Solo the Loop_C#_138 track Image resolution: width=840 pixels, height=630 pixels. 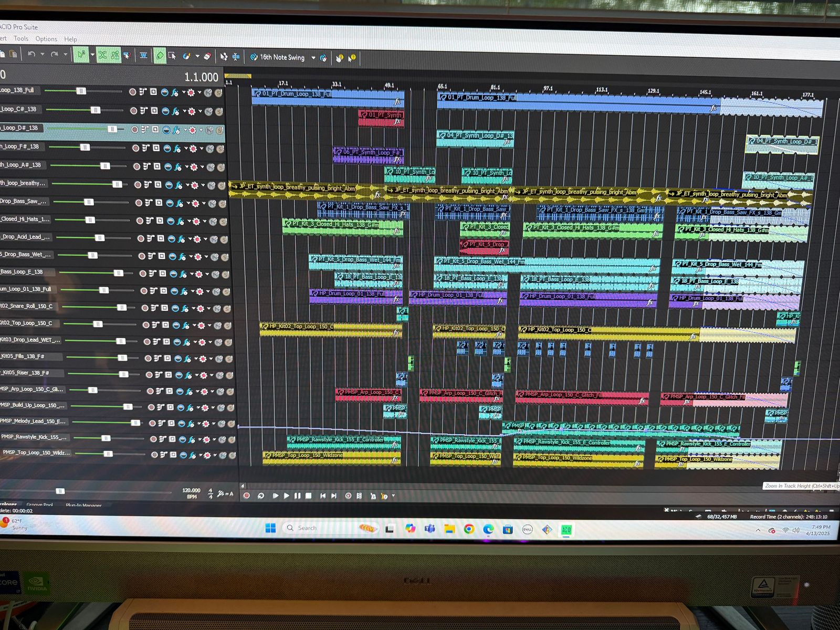tap(219, 111)
